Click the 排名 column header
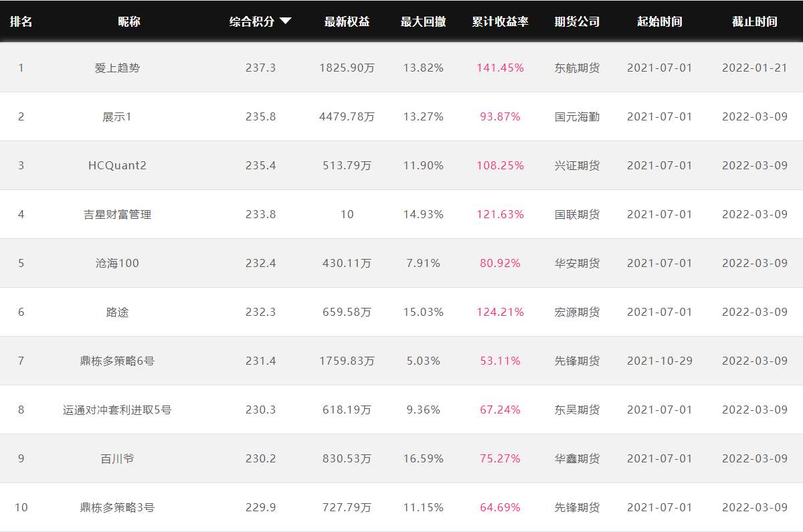Image resolution: width=803 pixels, height=532 pixels. click(21, 21)
